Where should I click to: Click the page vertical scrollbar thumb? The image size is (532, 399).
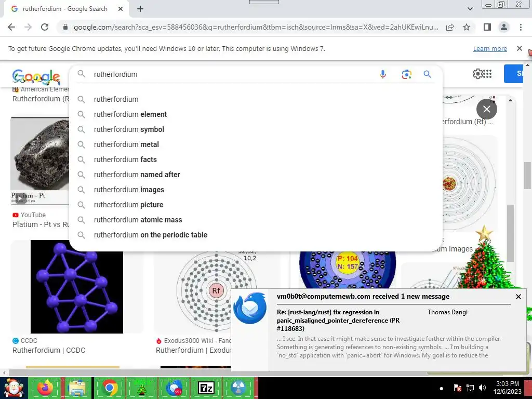(x=527, y=176)
